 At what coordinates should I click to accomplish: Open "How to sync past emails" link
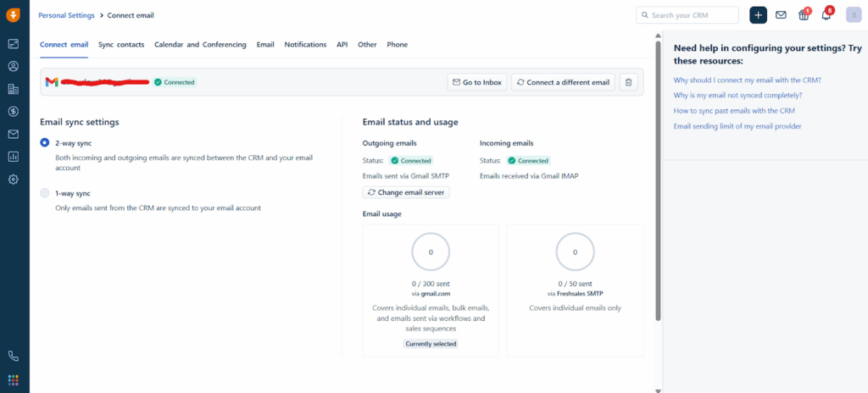[x=734, y=111]
